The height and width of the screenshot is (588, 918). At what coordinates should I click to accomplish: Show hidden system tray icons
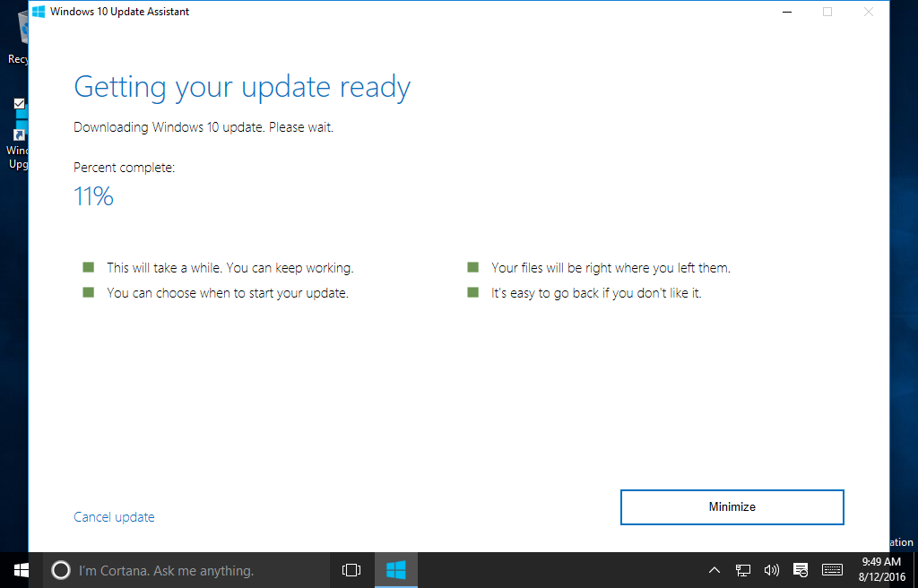[714, 570]
